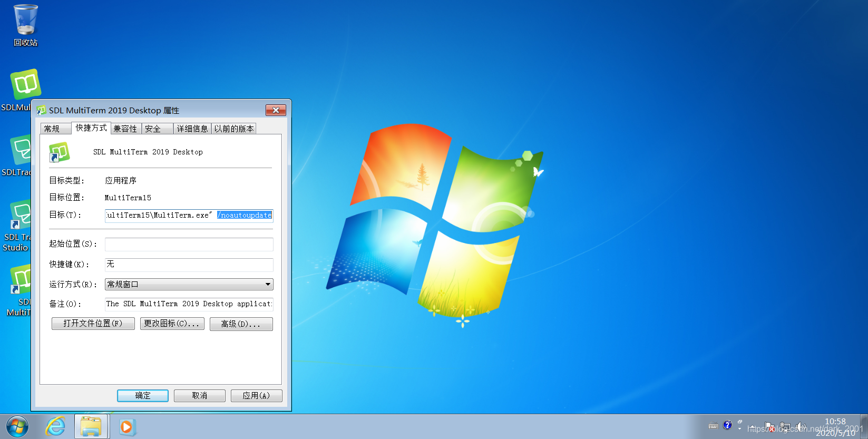Switch to the 兼容性 tab
The image size is (868, 439).
click(126, 129)
